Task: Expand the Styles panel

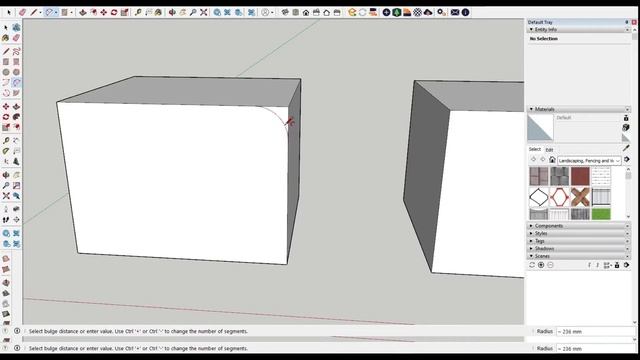Action: 531,233
